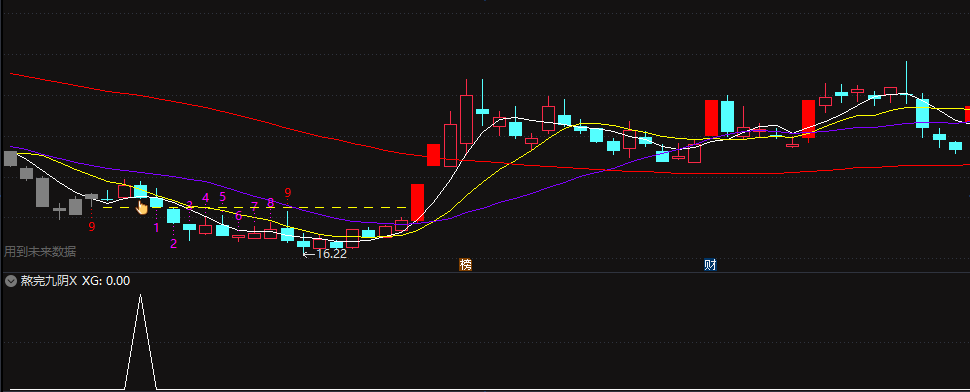Select the red 9 marker below gray candle
This screenshot has height=392, width=970.
tap(92, 227)
